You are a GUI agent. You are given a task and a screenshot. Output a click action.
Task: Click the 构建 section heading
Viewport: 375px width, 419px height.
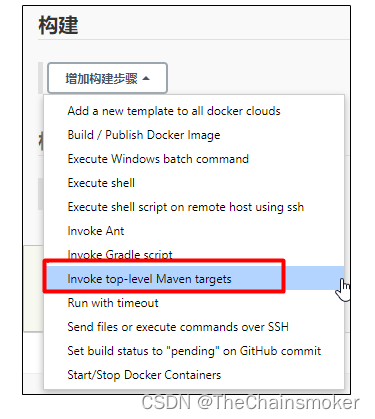(58, 25)
